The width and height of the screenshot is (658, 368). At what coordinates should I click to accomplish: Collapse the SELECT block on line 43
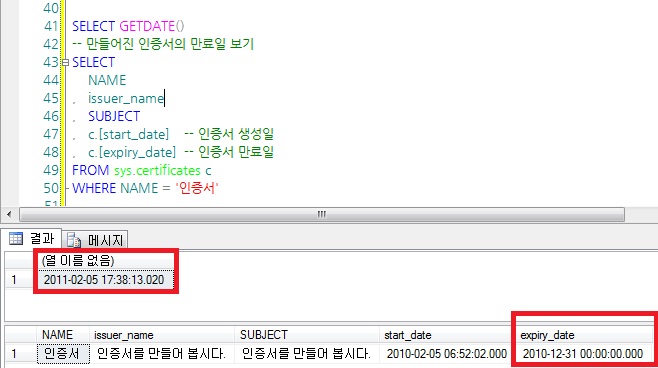pos(65,63)
